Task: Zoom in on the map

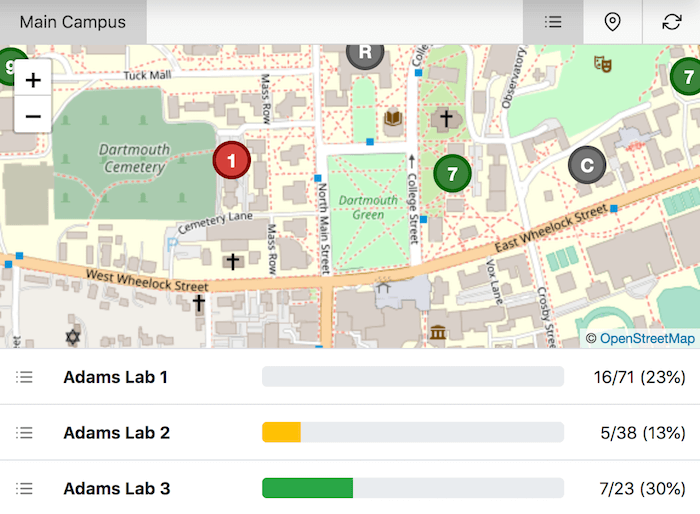Action: (33, 81)
